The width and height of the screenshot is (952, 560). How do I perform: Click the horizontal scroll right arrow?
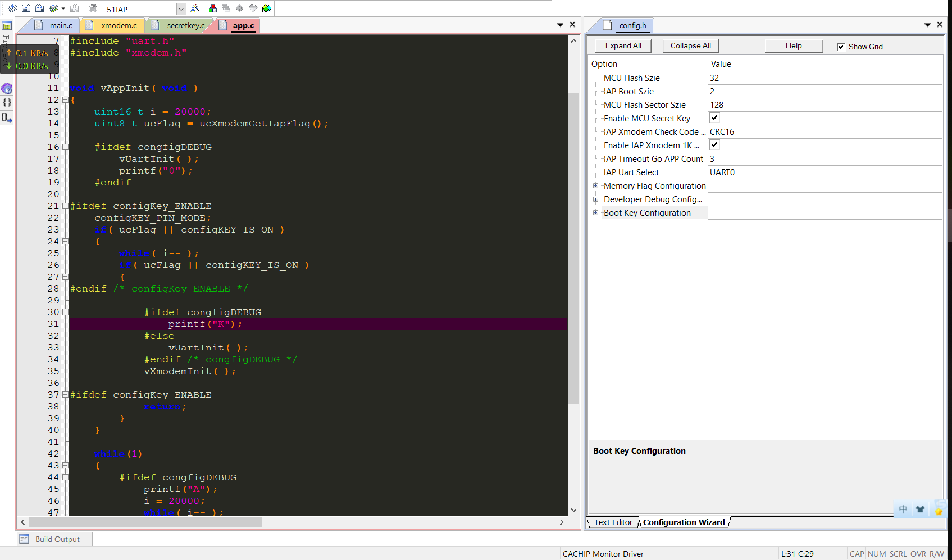[x=562, y=522]
